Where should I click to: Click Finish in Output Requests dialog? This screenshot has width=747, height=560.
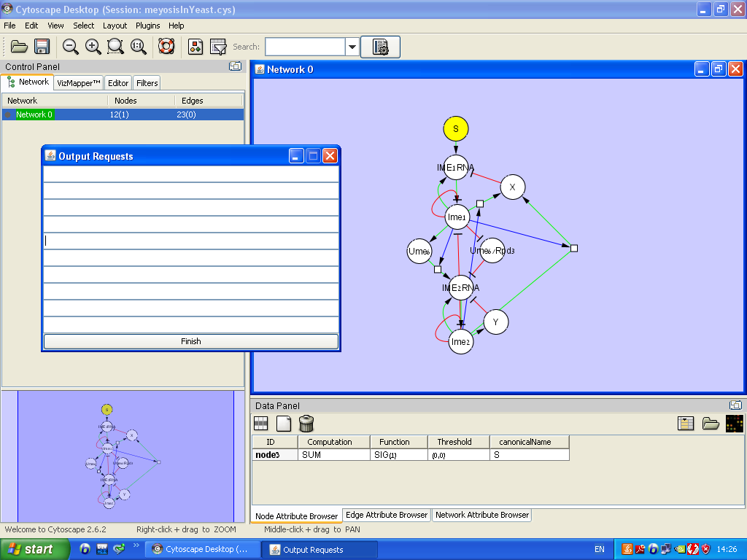pyautogui.click(x=191, y=341)
